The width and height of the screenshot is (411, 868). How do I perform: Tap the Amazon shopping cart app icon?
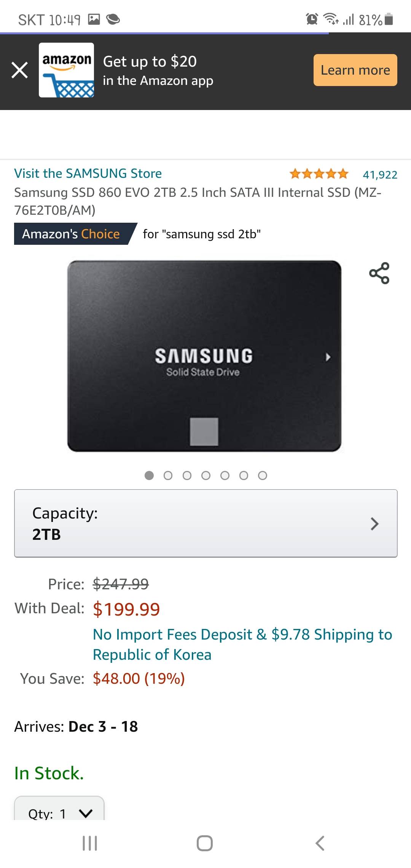click(x=66, y=70)
